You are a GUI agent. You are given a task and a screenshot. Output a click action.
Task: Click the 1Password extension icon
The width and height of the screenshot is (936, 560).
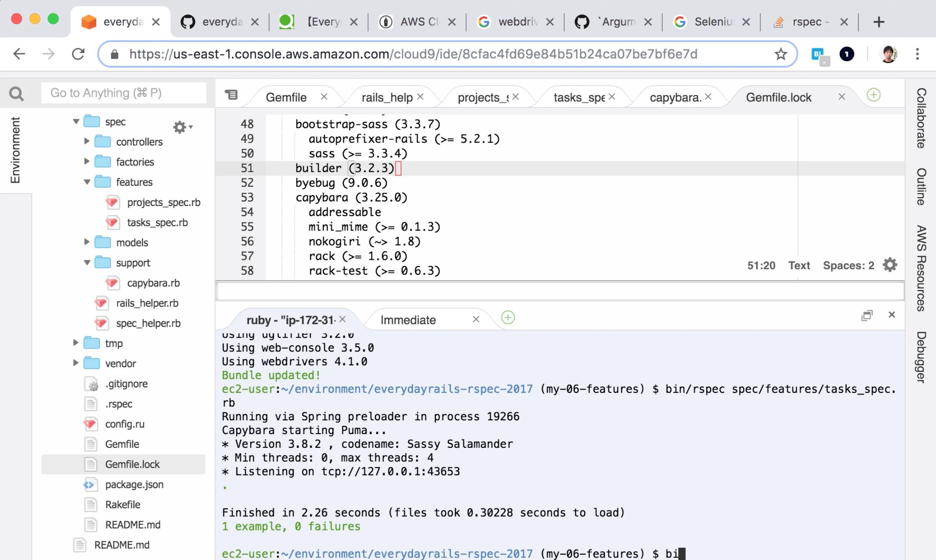pyautogui.click(x=846, y=54)
